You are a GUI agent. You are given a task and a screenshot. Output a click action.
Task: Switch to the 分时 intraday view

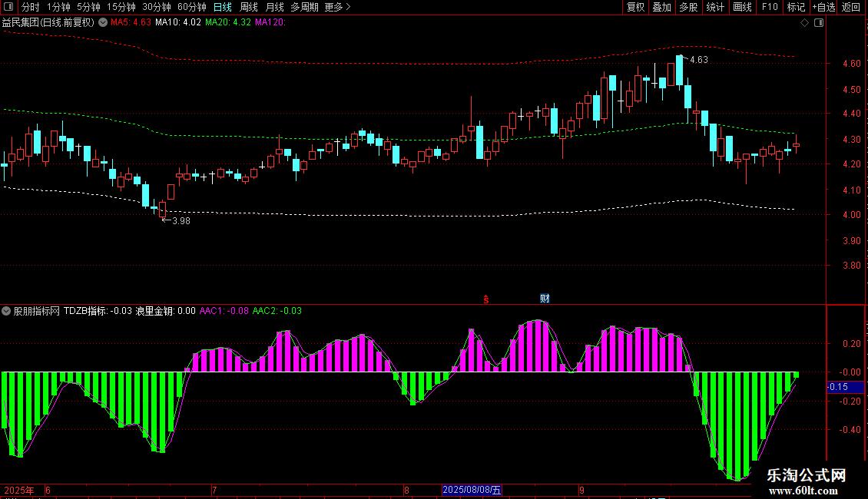[31, 7]
